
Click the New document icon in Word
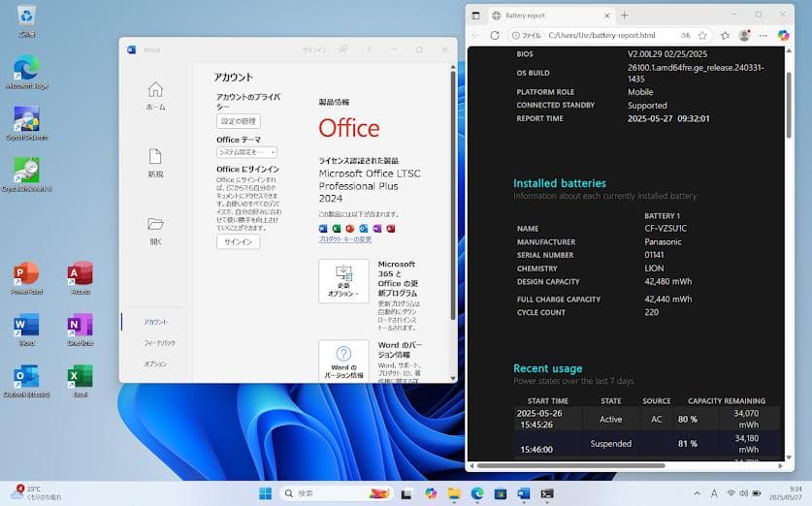coord(155,162)
